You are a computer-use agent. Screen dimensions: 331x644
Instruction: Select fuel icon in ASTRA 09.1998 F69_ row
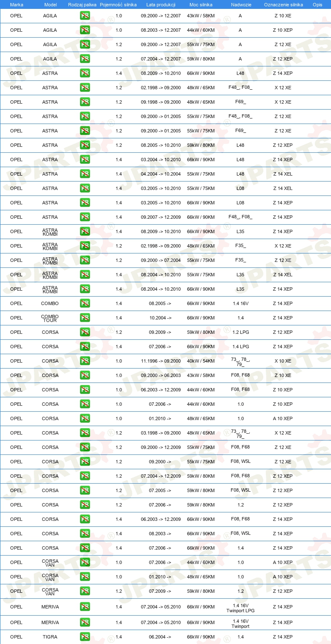(x=85, y=102)
